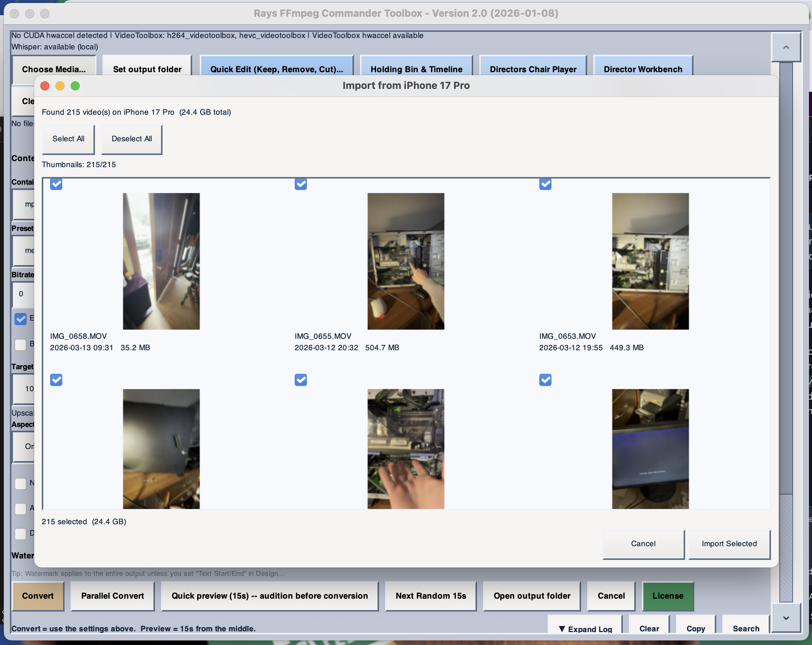Open the green License button
The height and width of the screenshot is (645, 812).
668,596
